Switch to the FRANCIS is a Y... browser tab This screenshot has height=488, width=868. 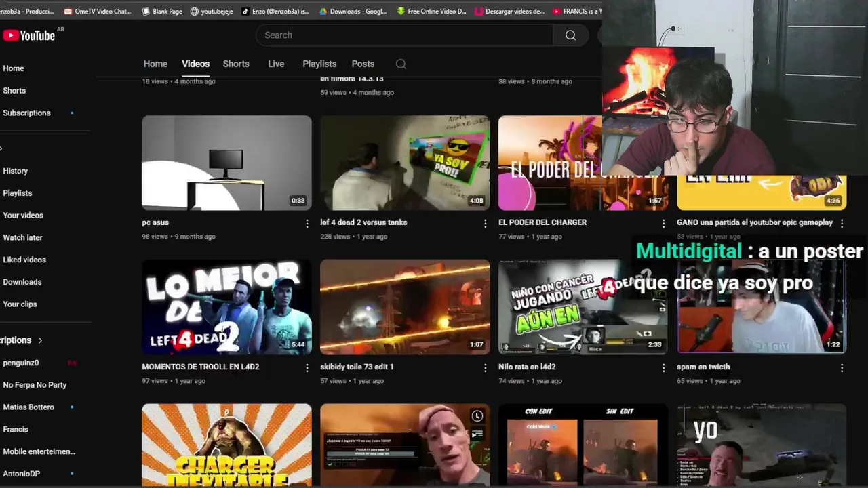click(x=577, y=11)
